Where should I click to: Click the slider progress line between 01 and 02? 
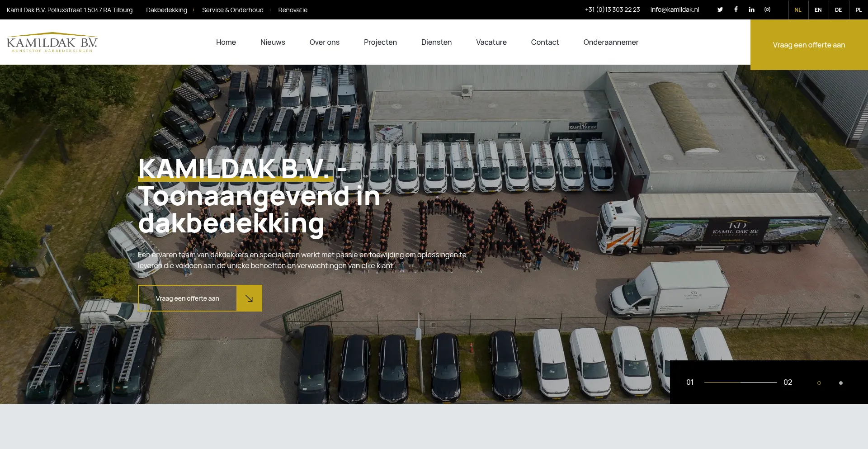click(740, 382)
